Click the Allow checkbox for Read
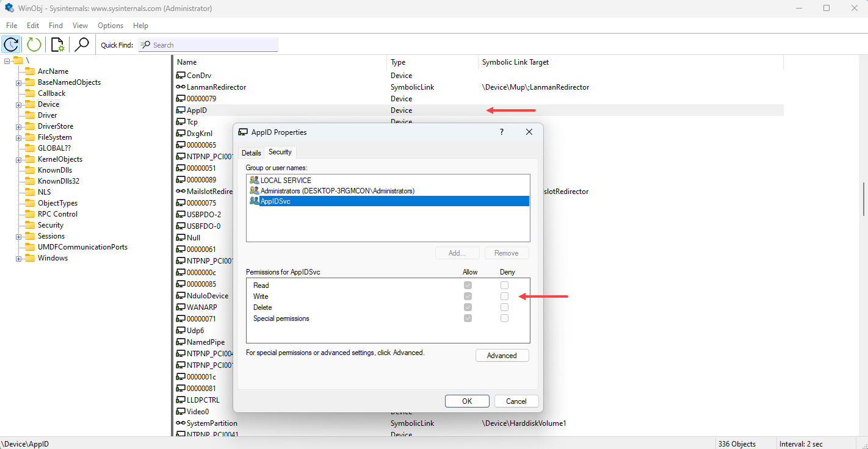This screenshot has height=449, width=868. point(468,286)
